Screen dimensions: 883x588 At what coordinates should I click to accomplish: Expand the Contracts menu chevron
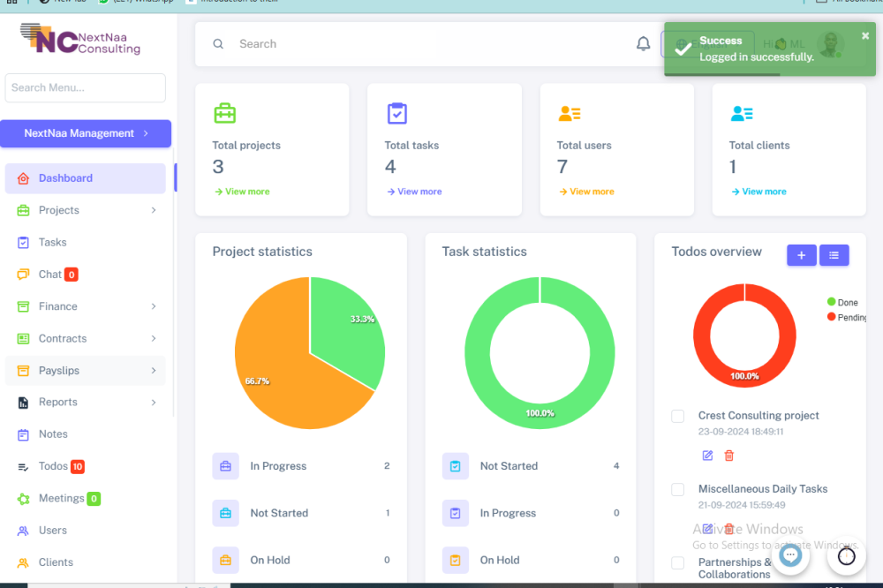coord(154,338)
